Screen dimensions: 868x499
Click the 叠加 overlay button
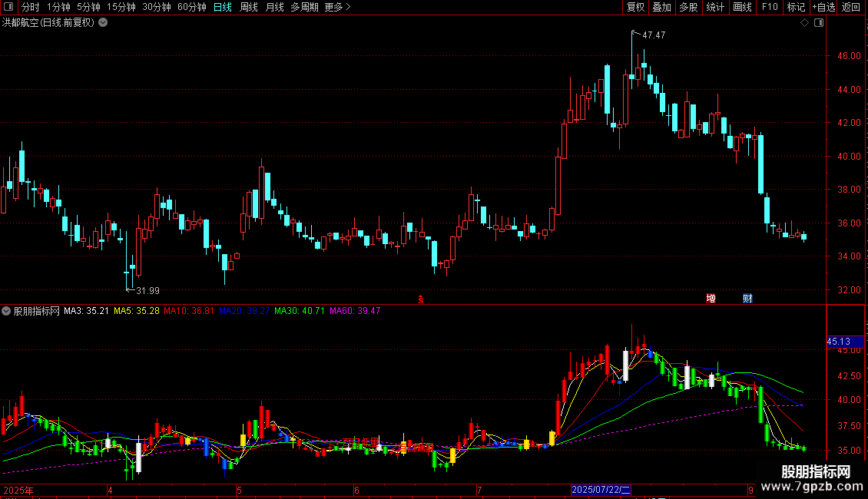click(x=661, y=7)
